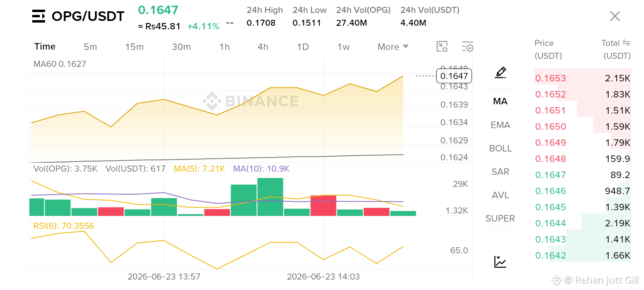Switch to the 1h interval
Screen dimensions: 644x290
coord(225,47)
